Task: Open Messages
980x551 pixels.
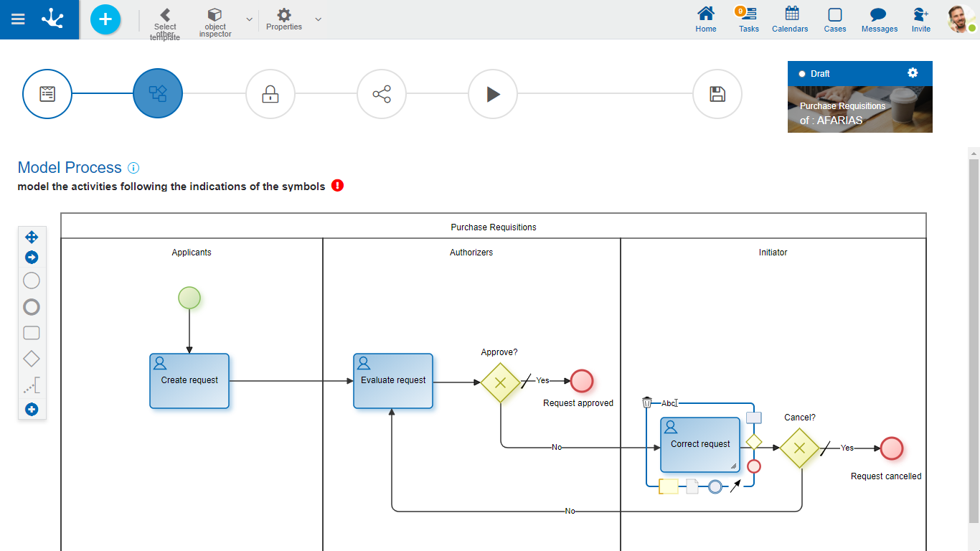Action: 880,19
